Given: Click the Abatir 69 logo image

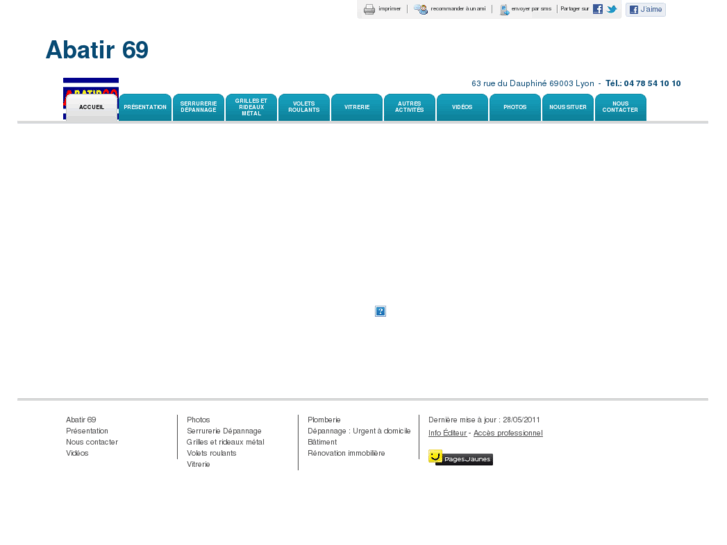Looking at the screenshot, I should tap(91, 86).
